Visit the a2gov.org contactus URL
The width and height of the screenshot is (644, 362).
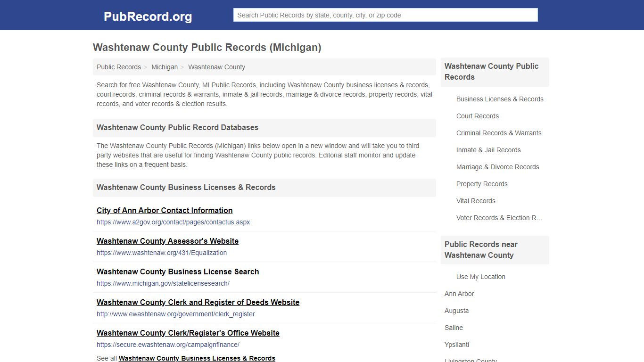(173, 222)
